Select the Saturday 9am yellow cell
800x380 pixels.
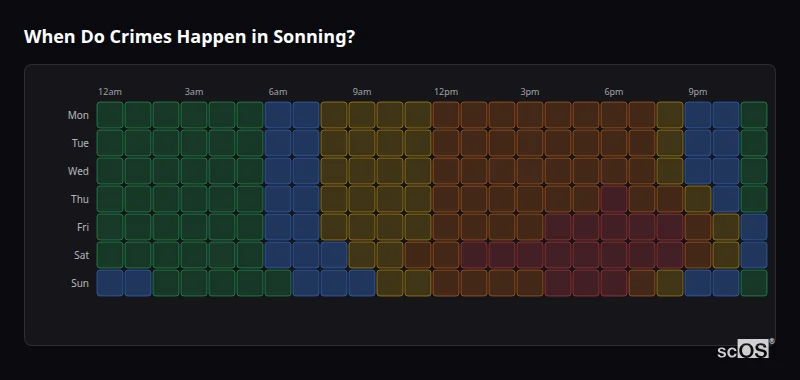[x=362, y=255]
